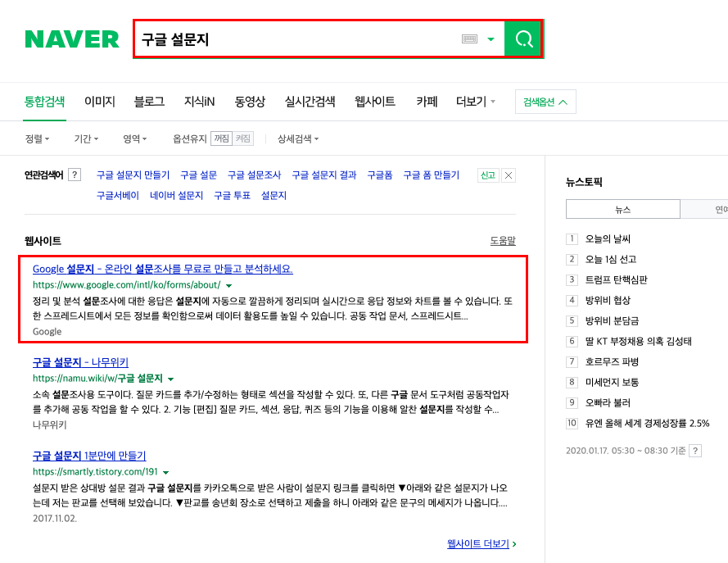This screenshot has width=728, height=563.
Task: Open the 동영상 tab
Action: (250, 102)
